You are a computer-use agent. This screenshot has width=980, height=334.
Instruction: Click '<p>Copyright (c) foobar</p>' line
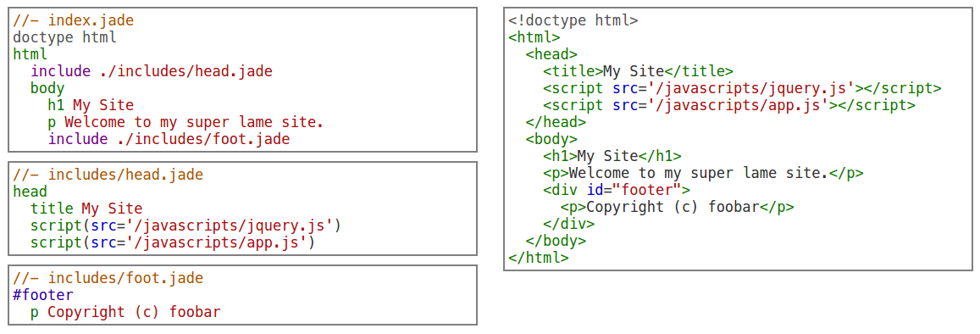click(677, 207)
